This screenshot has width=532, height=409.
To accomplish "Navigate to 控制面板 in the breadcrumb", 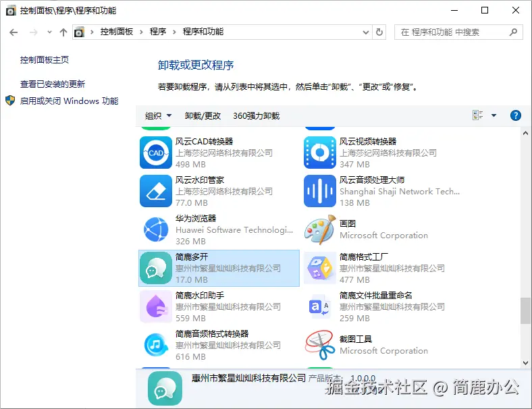I will (116, 32).
